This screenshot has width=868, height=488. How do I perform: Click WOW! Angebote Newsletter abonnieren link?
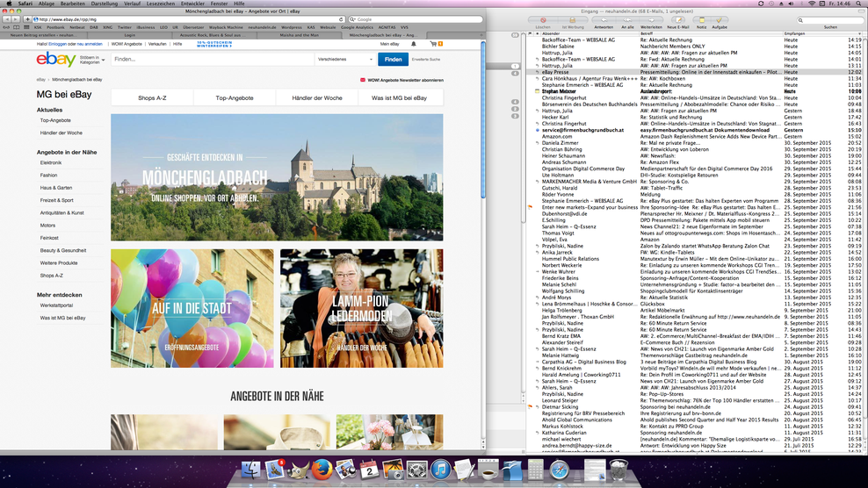click(405, 80)
